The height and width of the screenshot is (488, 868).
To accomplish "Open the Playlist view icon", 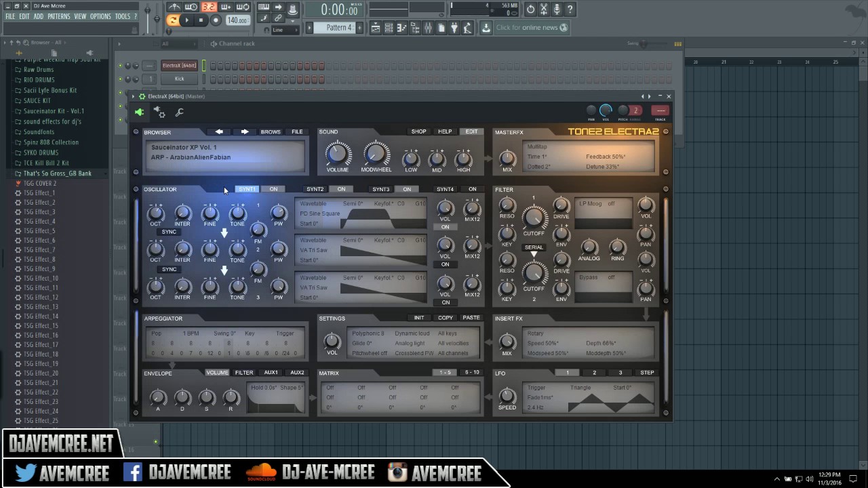I will (x=376, y=28).
